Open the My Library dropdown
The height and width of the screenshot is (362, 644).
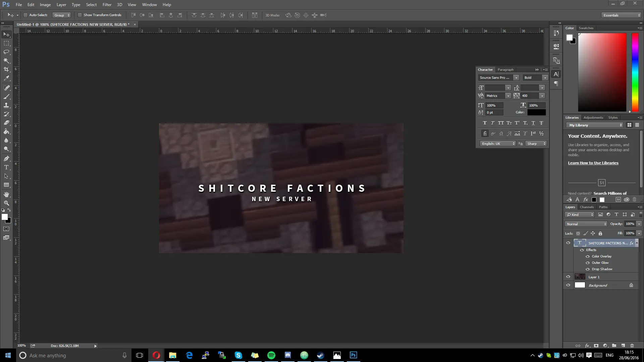595,125
